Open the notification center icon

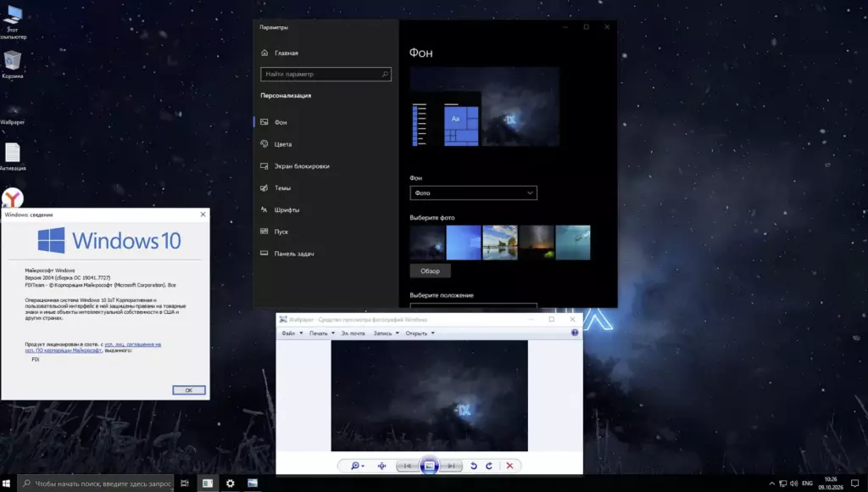pyautogui.click(x=855, y=484)
